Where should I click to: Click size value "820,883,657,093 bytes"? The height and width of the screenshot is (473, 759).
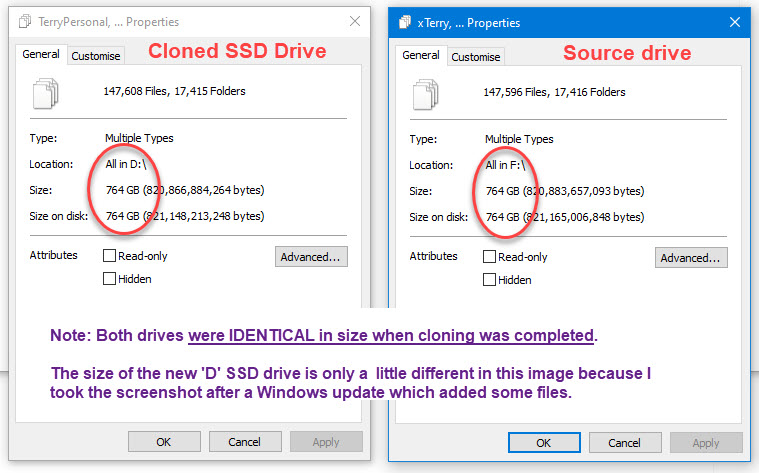click(583, 191)
